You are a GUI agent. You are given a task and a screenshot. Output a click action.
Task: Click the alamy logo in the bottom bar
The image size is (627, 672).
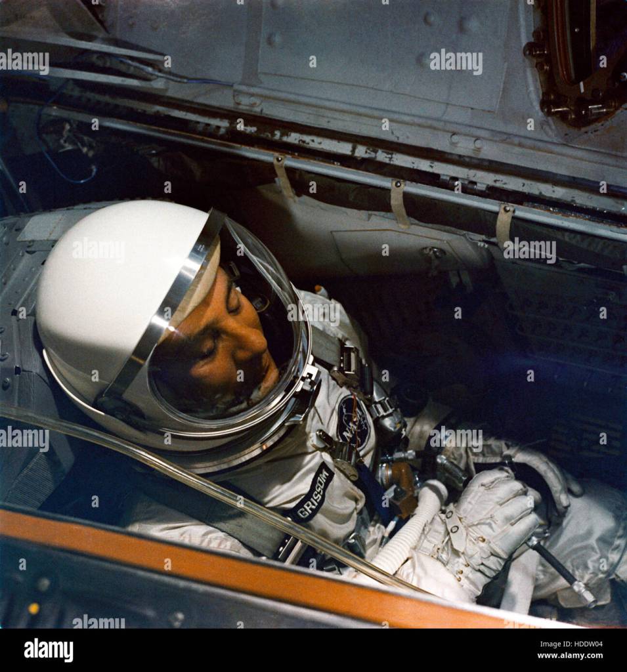pos(49,650)
